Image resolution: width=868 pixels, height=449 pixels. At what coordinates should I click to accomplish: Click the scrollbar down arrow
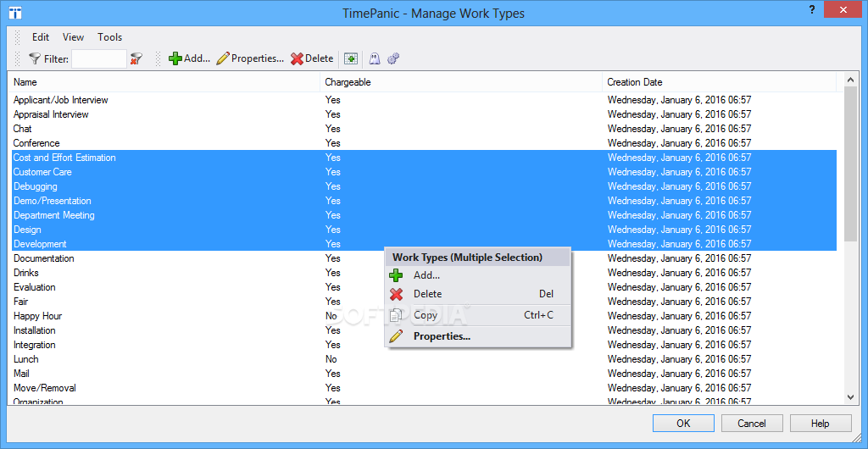point(851,396)
